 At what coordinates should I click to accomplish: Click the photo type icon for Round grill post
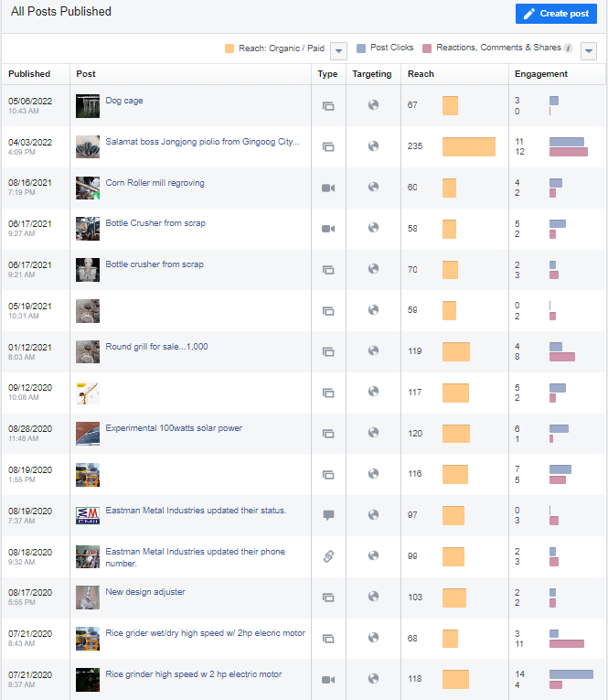(328, 351)
